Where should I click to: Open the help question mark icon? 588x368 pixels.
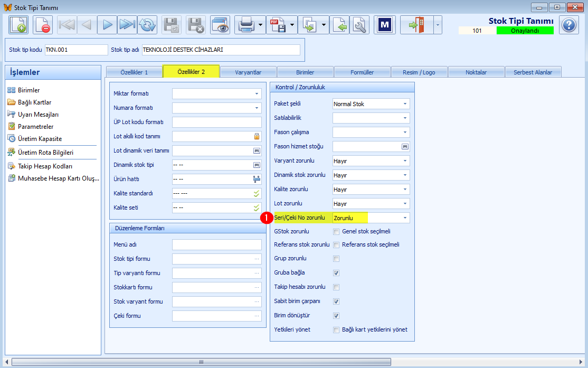click(x=569, y=25)
